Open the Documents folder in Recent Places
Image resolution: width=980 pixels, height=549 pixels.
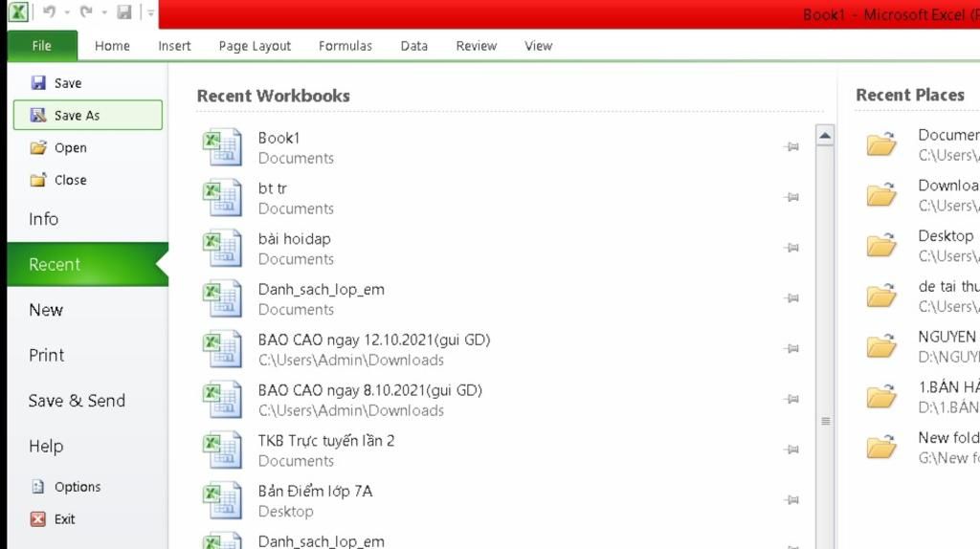pyautogui.click(x=918, y=144)
